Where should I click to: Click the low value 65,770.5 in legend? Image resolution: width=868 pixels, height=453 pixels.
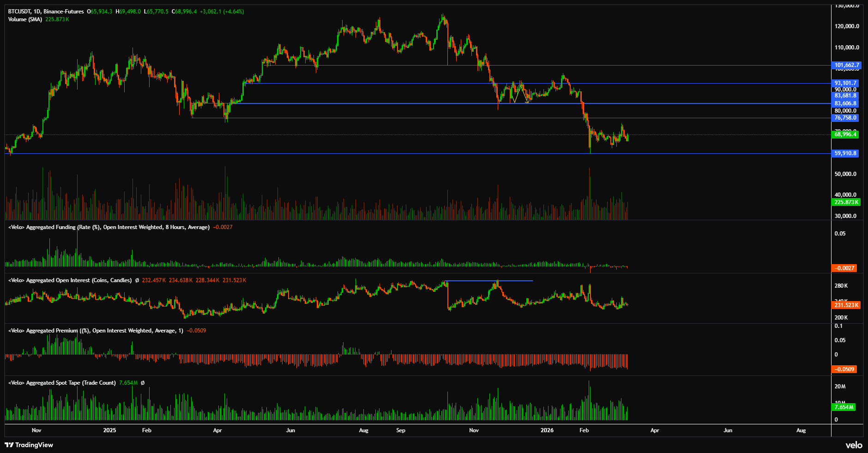coord(158,12)
